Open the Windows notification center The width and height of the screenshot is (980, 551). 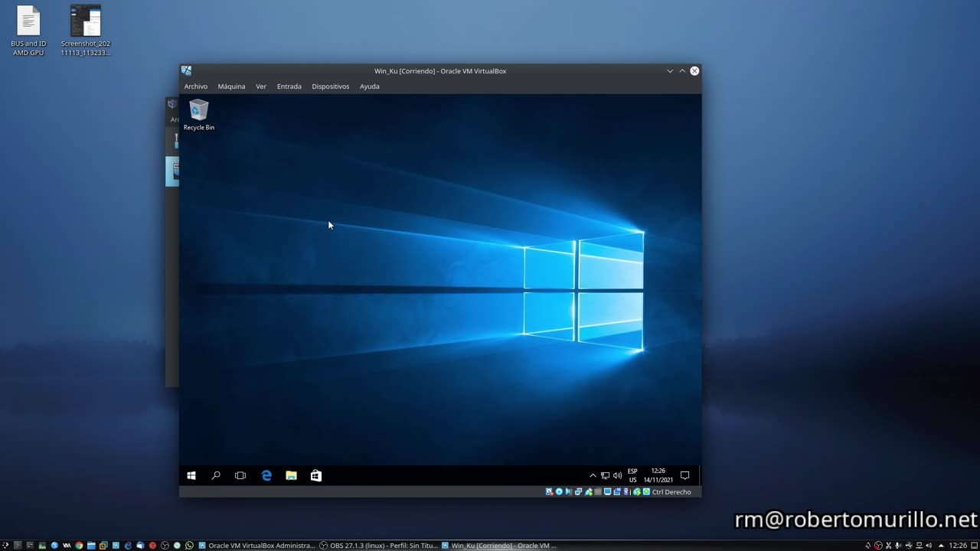pos(685,475)
